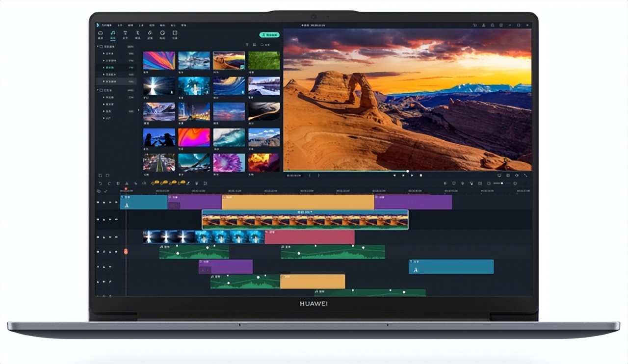Click the undo arrow in timeline toolbar
The height and width of the screenshot is (364, 628).
pyautogui.click(x=101, y=183)
